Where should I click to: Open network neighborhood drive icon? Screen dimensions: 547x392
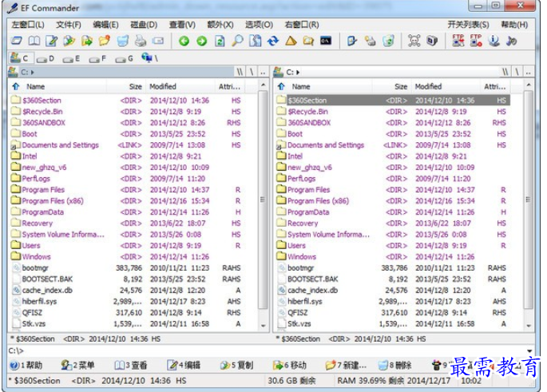click(x=150, y=58)
